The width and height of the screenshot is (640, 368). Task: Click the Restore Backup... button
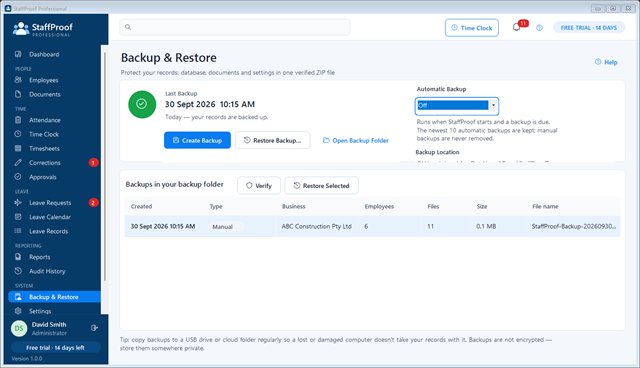click(272, 140)
